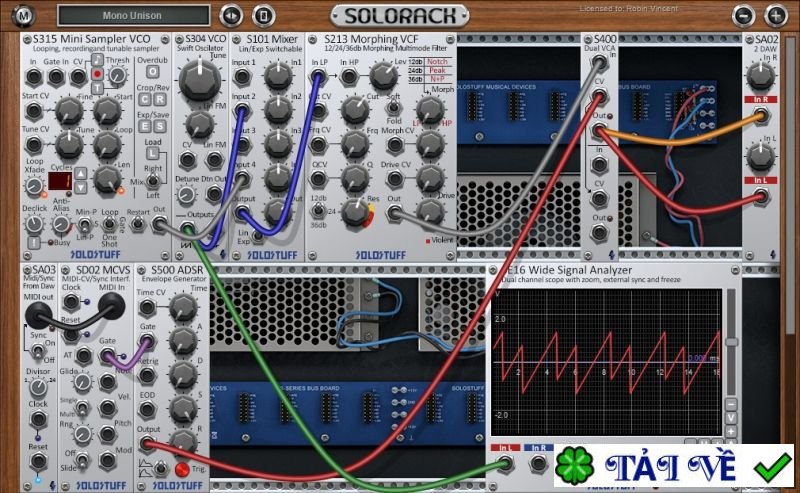Viewport: 800px width, 493px height.
Task: Increase Cycles with the up arrow
Action: [81, 174]
